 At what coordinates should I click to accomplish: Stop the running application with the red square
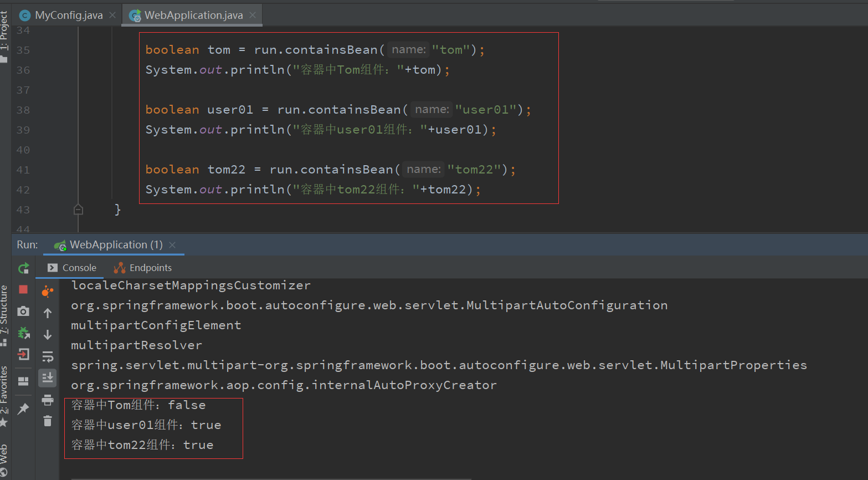(x=23, y=289)
